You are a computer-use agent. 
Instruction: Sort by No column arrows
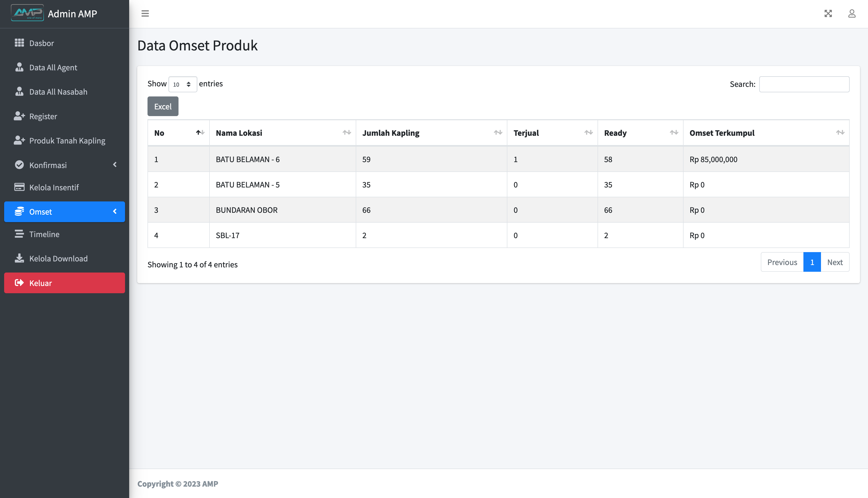pyautogui.click(x=200, y=132)
